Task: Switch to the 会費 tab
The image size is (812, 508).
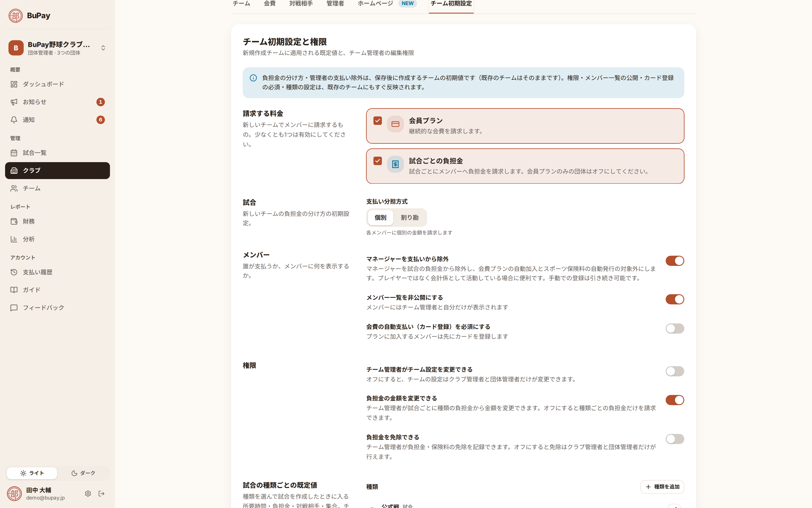Action: pyautogui.click(x=269, y=4)
